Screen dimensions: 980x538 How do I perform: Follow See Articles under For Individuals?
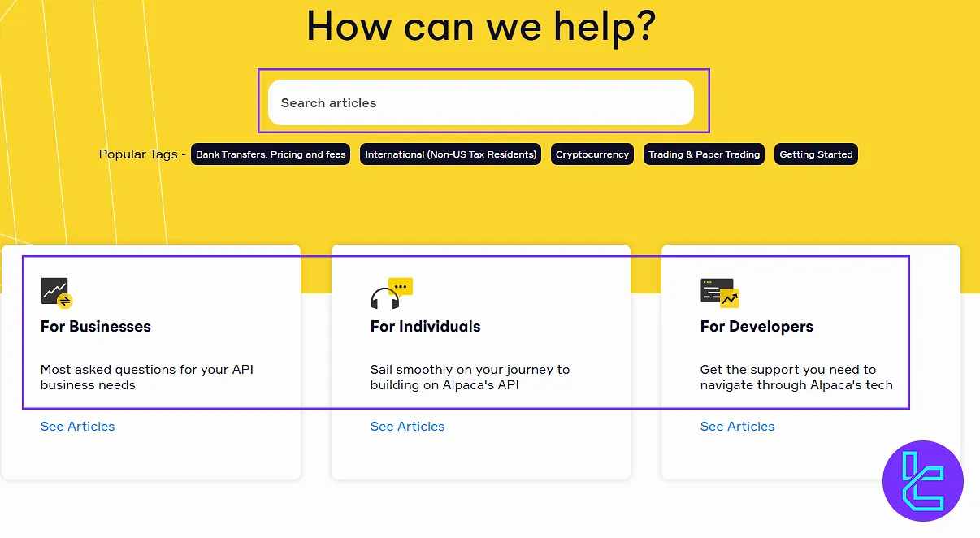coord(408,427)
